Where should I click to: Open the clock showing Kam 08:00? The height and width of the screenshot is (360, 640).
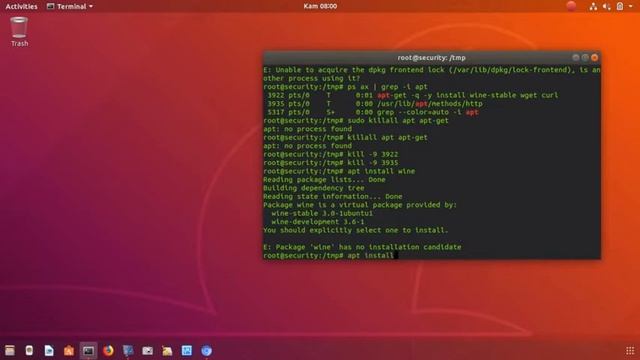click(x=320, y=6)
